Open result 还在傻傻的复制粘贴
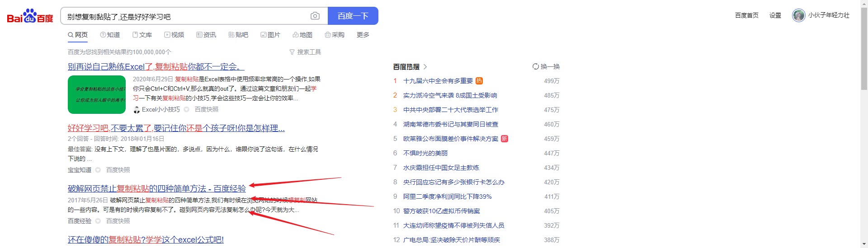The image size is (868, 248). (146, 240)
